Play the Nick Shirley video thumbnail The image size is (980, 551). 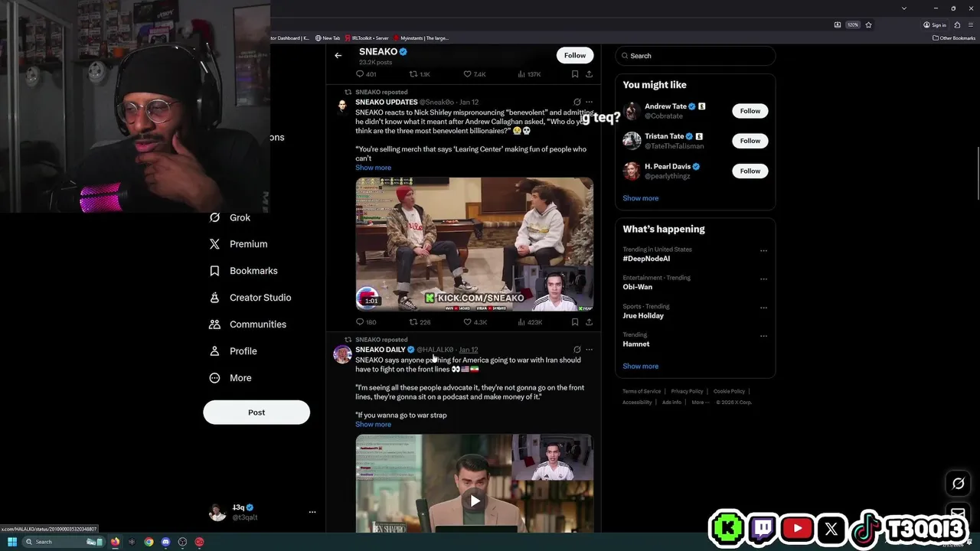474,244
